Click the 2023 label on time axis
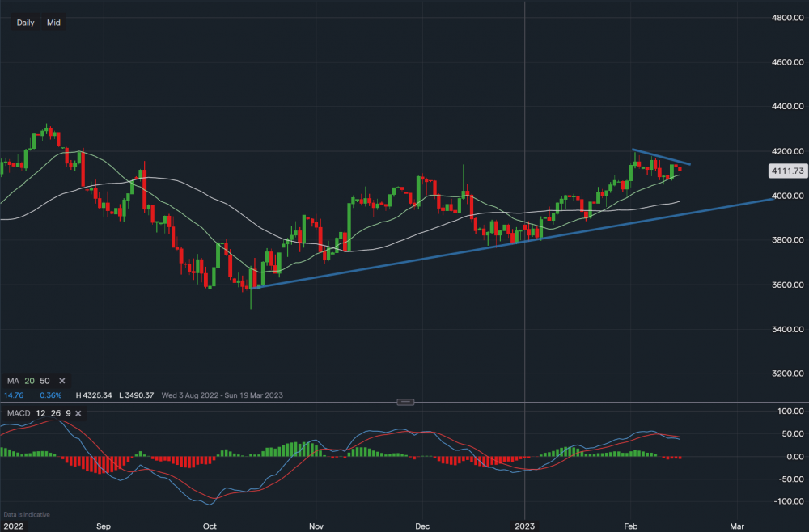The height and width of the screenshot is (532, 809). [x=525, y=526]
